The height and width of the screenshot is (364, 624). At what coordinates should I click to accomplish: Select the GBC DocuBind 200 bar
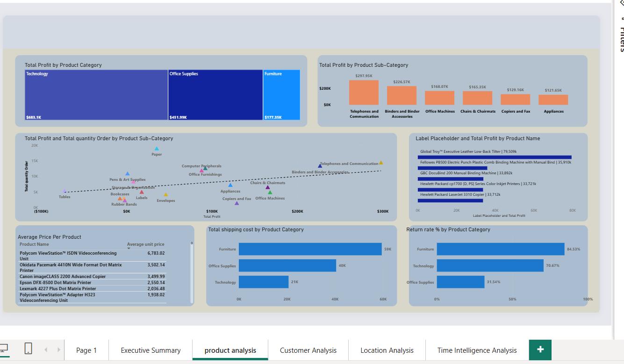coord(451,178)
